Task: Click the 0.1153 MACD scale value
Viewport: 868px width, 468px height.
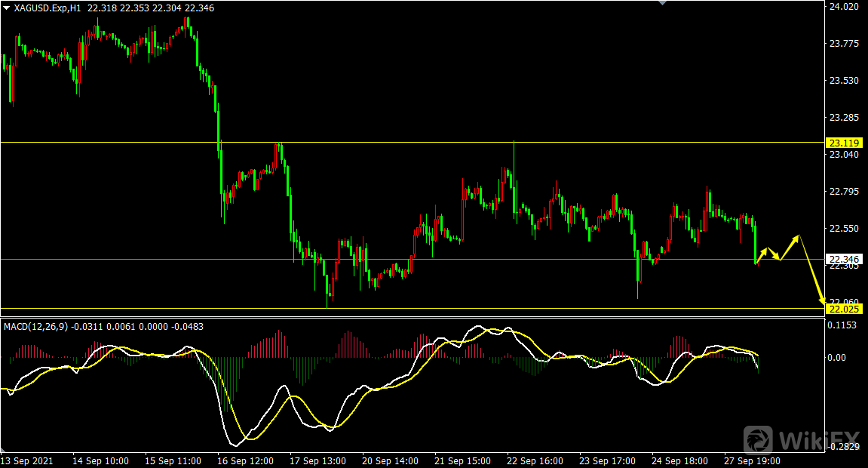Action: tap(843, 325)
